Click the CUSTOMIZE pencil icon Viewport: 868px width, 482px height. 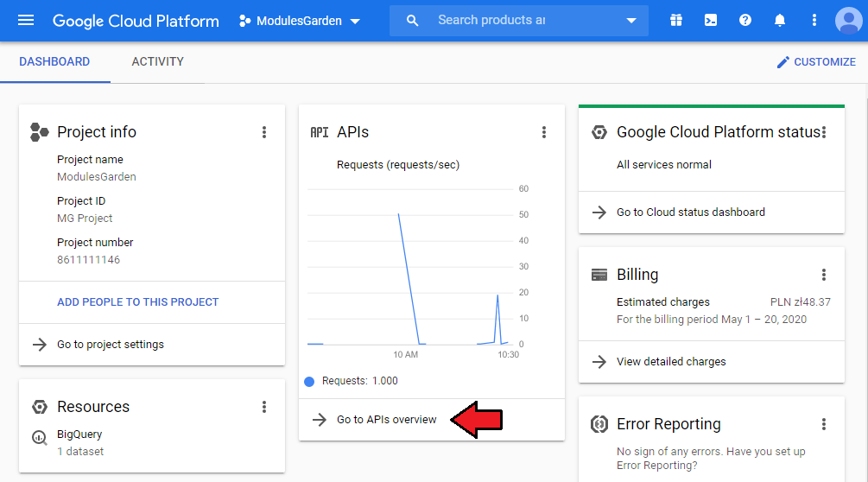pos(782,62)
